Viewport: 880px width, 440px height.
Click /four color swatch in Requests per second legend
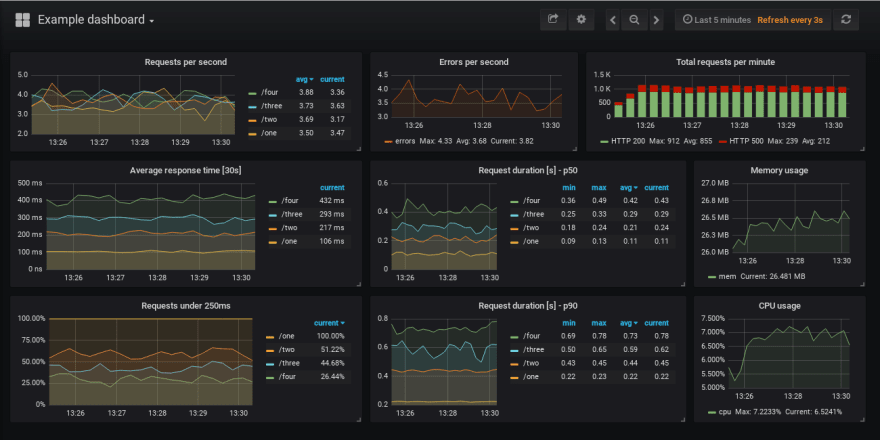pyautogui.click(x=253, y=93)
